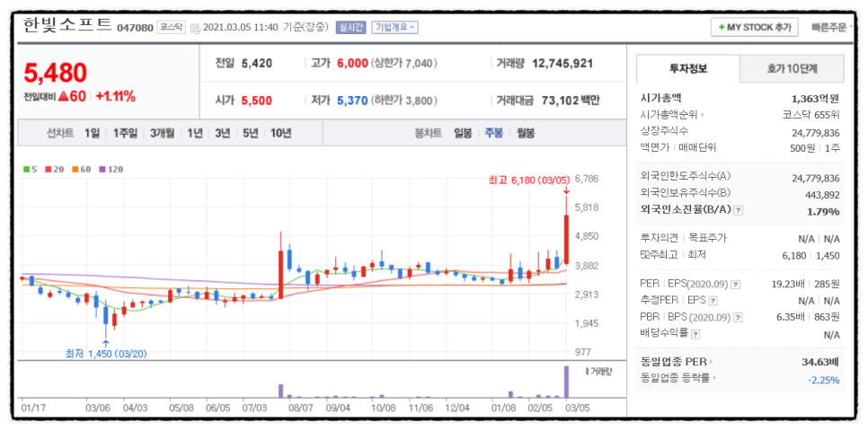Click the tall volume bar at 03/05
The height and width of the screenshot is (431, 868).
566,382
